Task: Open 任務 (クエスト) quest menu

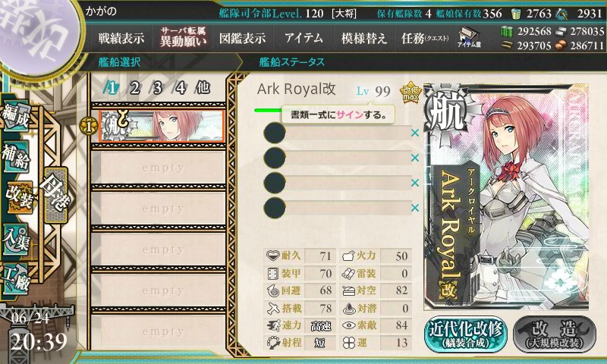Action: pyautogui.click(x=425, y=38)
